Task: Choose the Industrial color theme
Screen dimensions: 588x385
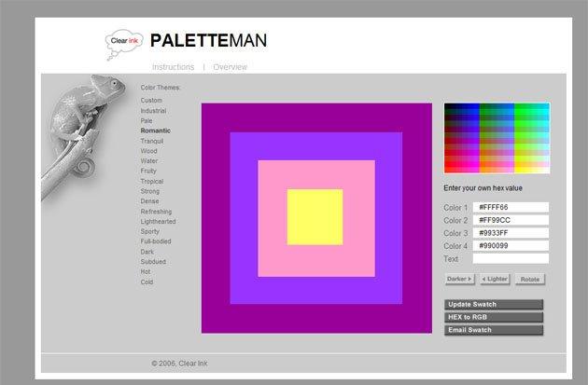Action: click(x=153, y=111)
